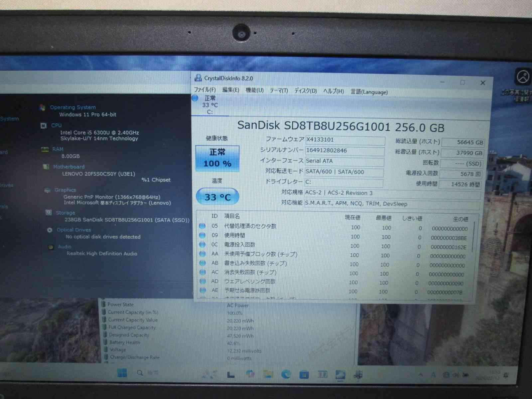Viewport: 532px width, 399px height.
Task: Click the 33 °C temperature button
Action: pos(217,197)
